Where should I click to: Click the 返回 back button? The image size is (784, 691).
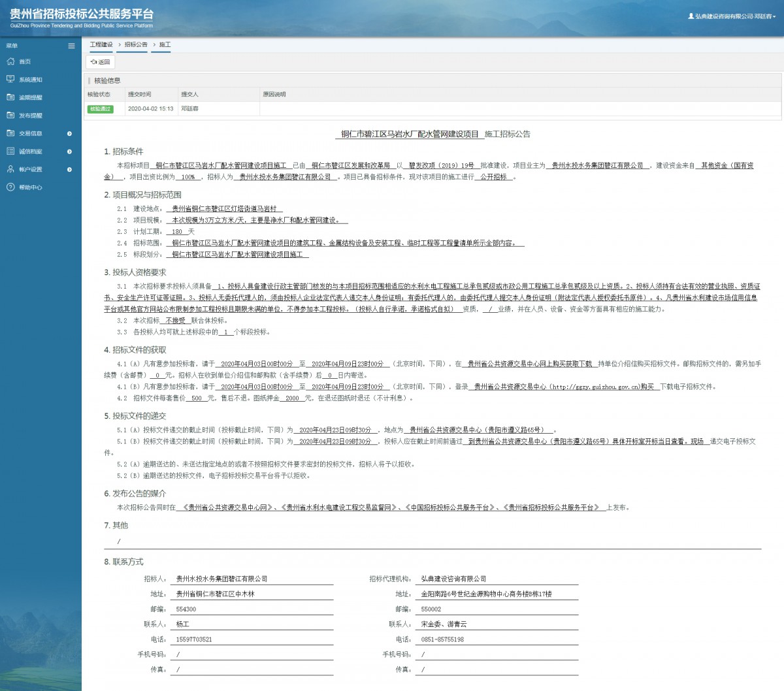pos(101,62)
